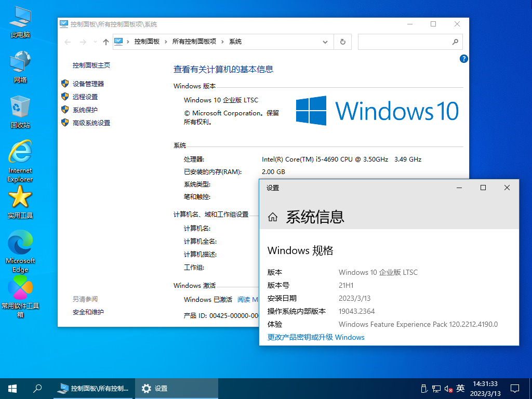Open 设备管理器 link
Viewport: 532px width, 399px height.
click(x=88, y=84)
